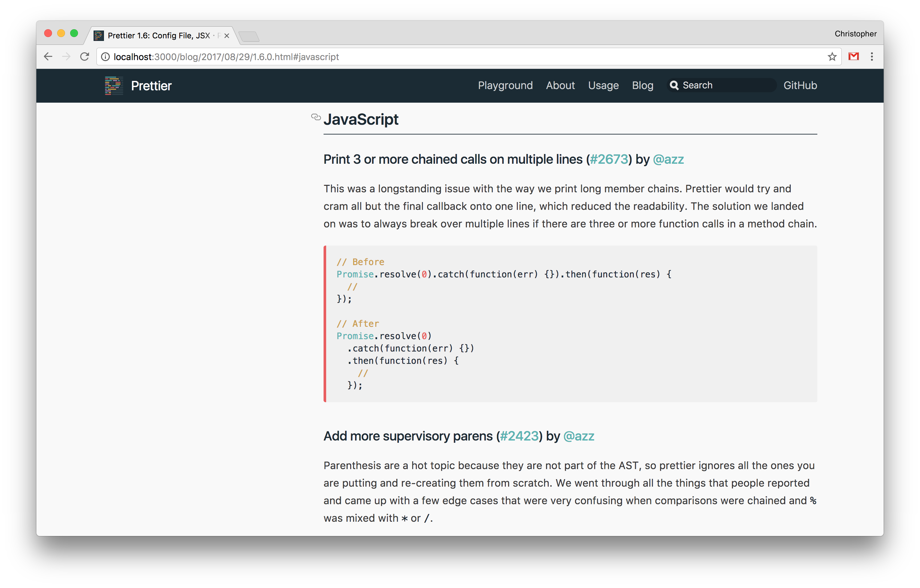Reload the page with the refresh icon
Image resolution: width=920 pixels, height=588 pixels.
84,57
